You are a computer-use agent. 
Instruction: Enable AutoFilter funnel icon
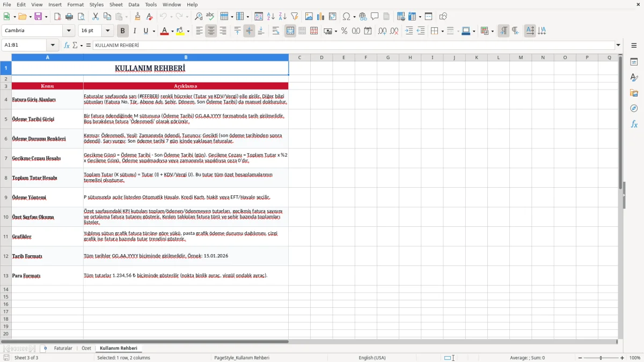(295, 17)
